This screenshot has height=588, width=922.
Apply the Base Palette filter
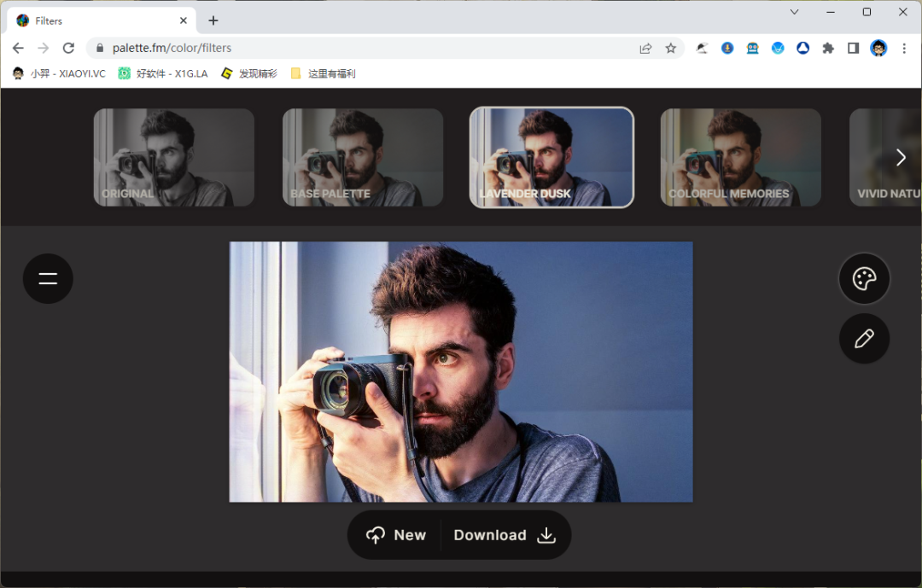pyautogui.click(x=363, y=158)
